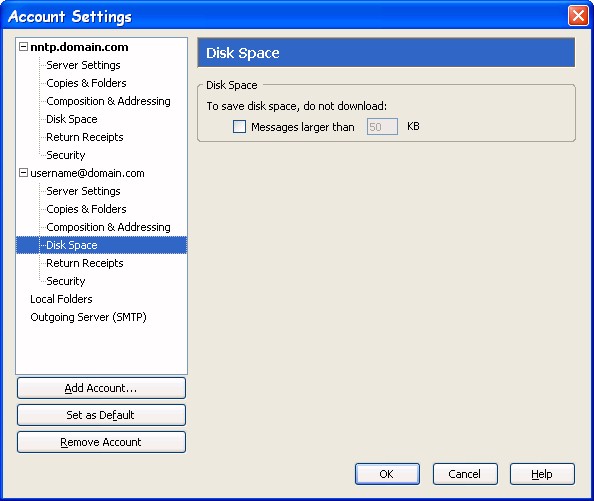Screen dimensions: 594x501
Task: Select Security under nntp.domain.com
Action: [66, 155]
